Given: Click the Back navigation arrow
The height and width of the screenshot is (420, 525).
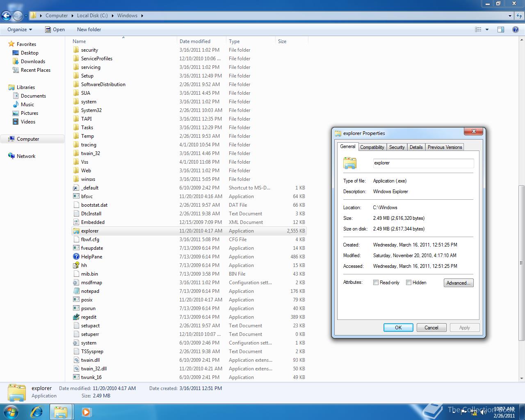Looking at the screenshot, I should (6, 16).
